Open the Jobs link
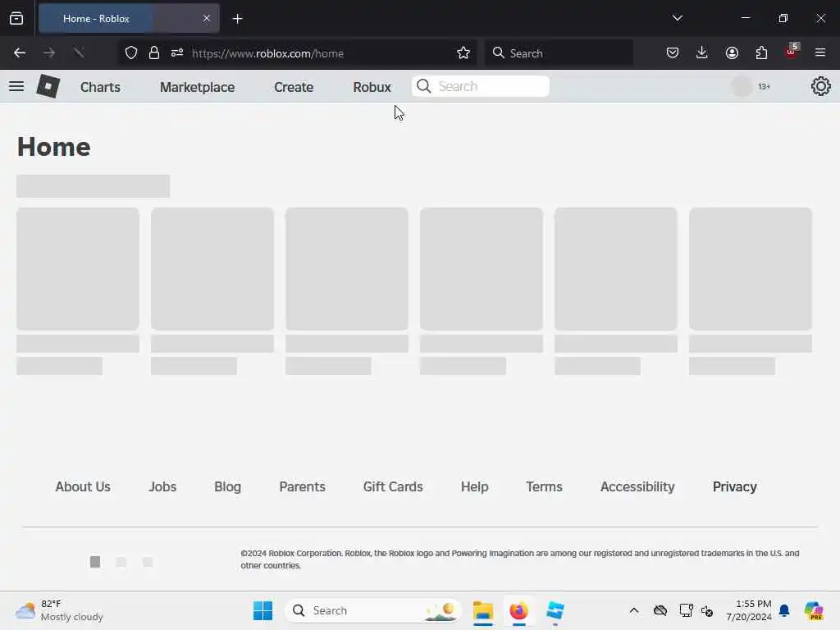The height and width of the screenshot is (630, 840). (x=162, y=486)
